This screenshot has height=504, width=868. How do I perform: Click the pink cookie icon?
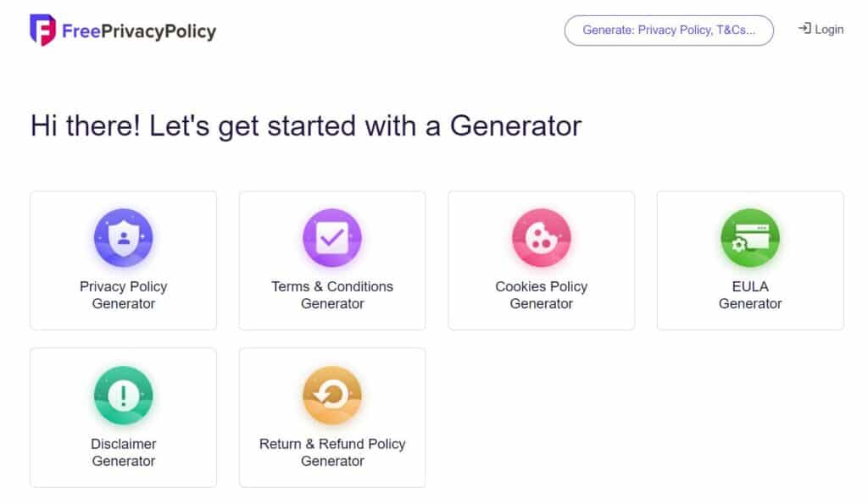pyautogui.click(x=542, y=238)
